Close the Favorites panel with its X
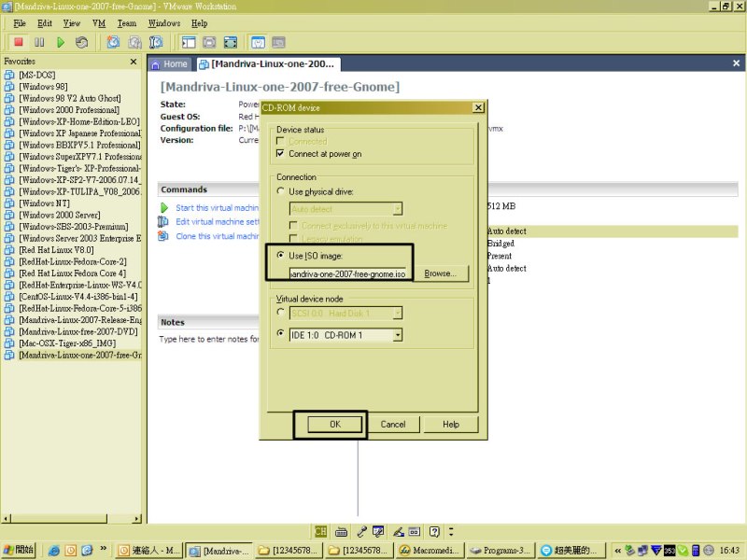Screen dimensions: 747x560 (x=134, y=62)
